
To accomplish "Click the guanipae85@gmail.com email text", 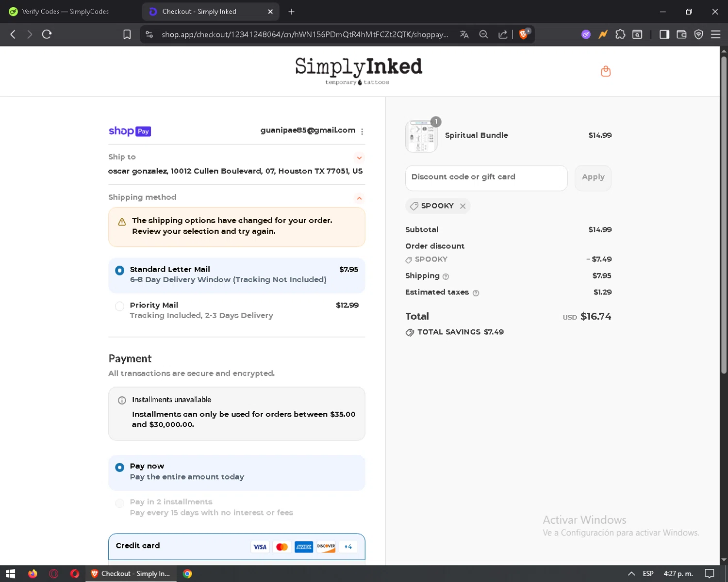I will point(308,130).
